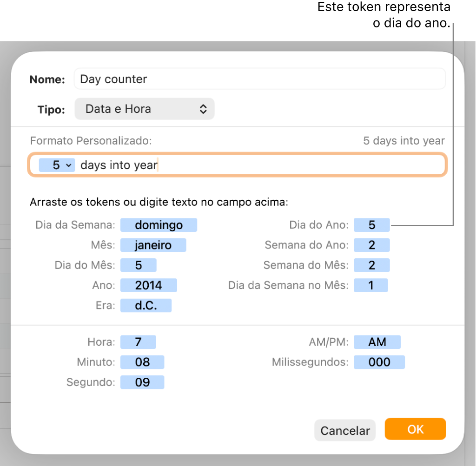Click the Cancelar button
This screenshot has height=466, width=476.
(x=344, y=430)
